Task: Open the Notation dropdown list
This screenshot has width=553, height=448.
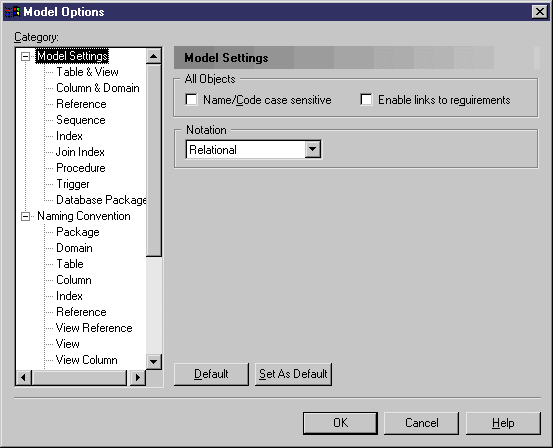Action: [312, 149]
